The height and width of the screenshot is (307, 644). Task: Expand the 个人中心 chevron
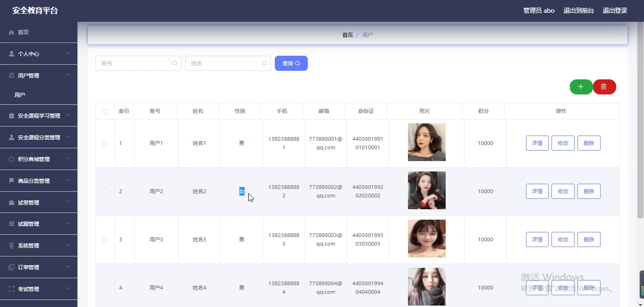click(68, 53)
